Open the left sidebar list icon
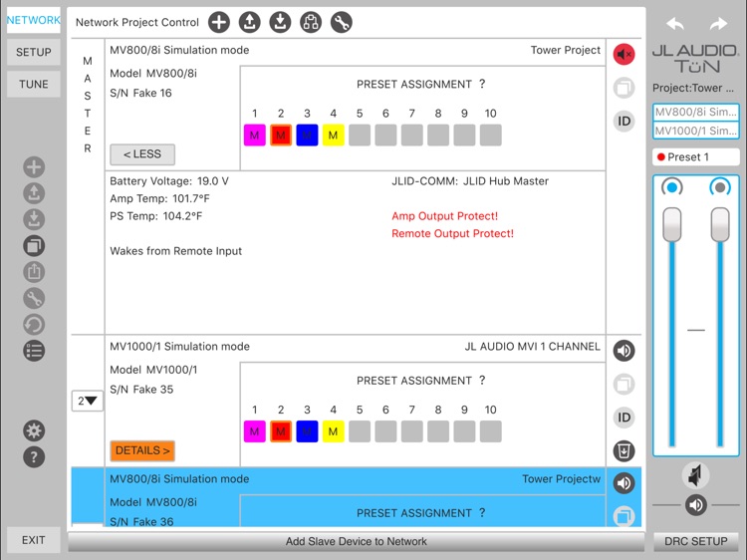This screenshot has width=747, height=560. click(34, 351)
